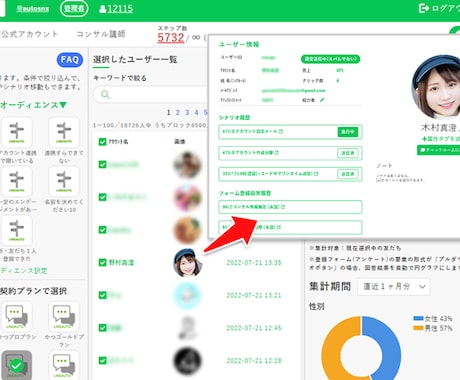Uncheck the first user row checkbox below header
Viewport: 460px width, 380px height.
click(x=102, y=164)
